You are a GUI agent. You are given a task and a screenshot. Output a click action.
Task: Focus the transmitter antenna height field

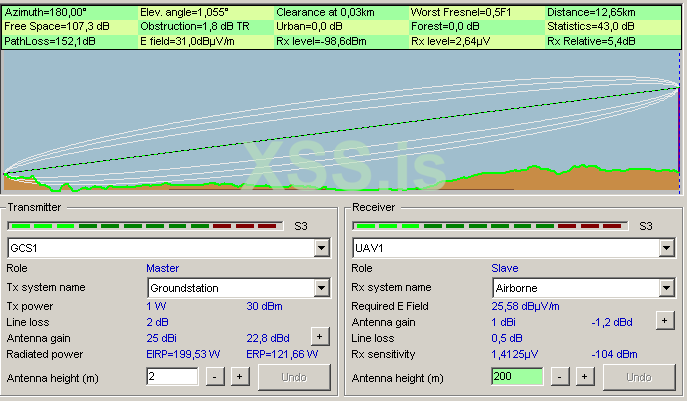pos(172,376)
